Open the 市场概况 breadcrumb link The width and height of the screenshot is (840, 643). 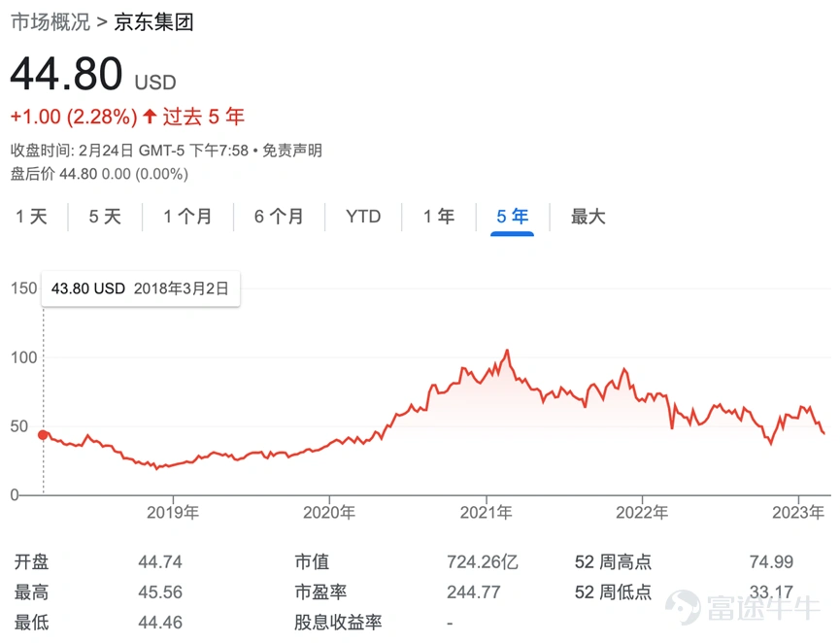point(50,22)
